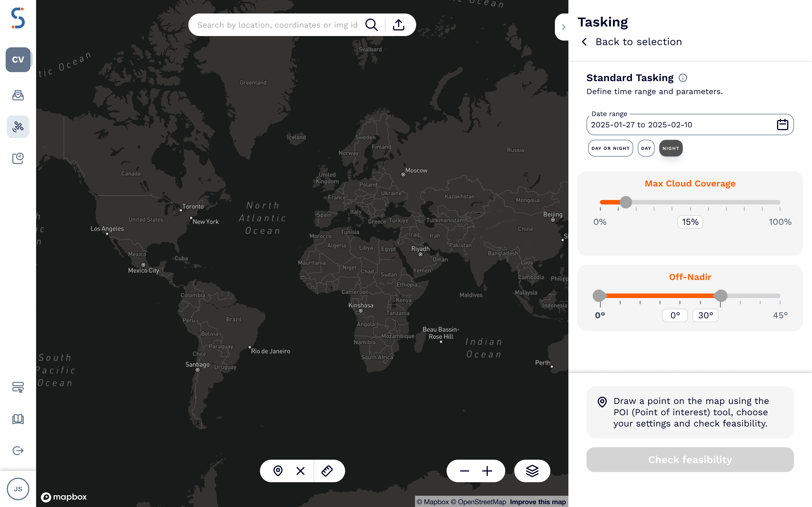The height and width of the screenshot is (507, 812).
Task: Switch to DAY OR NIGHT mode
Action: click(610, 148)
